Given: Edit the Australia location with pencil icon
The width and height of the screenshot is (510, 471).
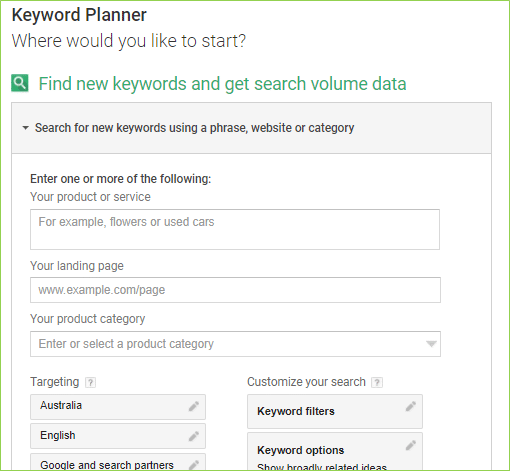Looking at the screenshot, I should coord(194,406).
